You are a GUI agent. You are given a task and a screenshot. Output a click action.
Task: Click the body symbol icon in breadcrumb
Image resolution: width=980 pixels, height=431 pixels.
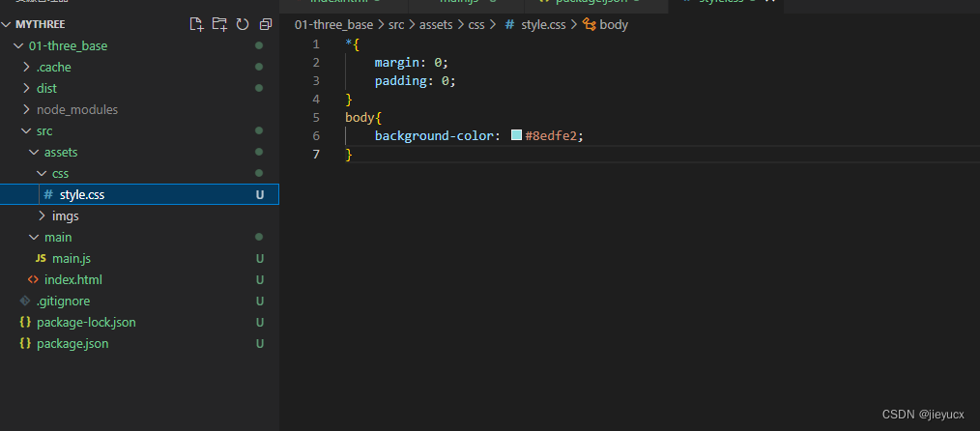point(589,25)
